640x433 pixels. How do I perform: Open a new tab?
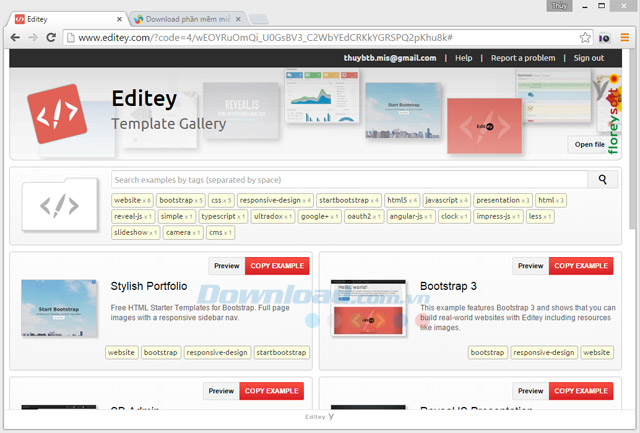[x=258, y=19]
